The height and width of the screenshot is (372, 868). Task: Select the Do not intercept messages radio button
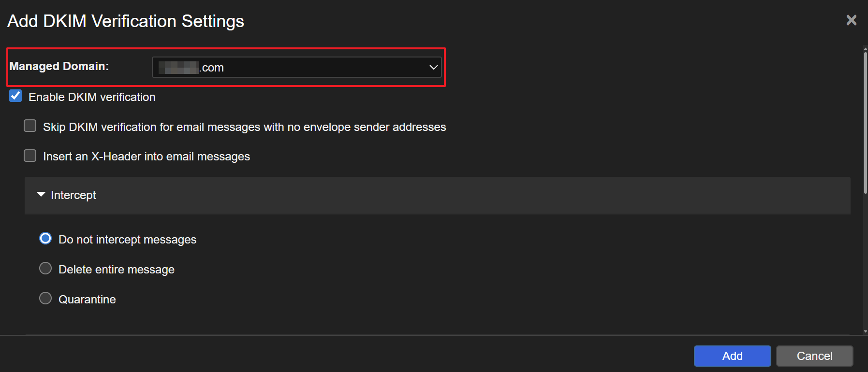pyautogui.click(x=45, y=239)
